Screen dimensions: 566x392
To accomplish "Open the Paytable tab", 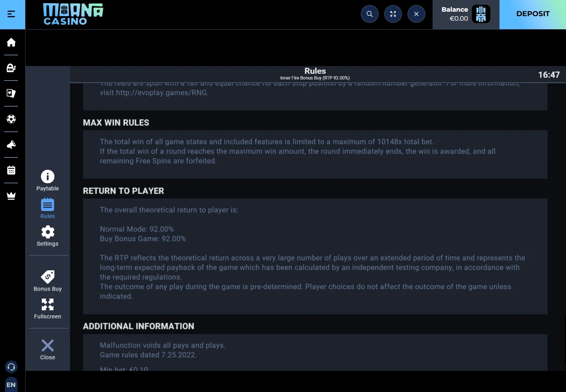I will (48, 181).
